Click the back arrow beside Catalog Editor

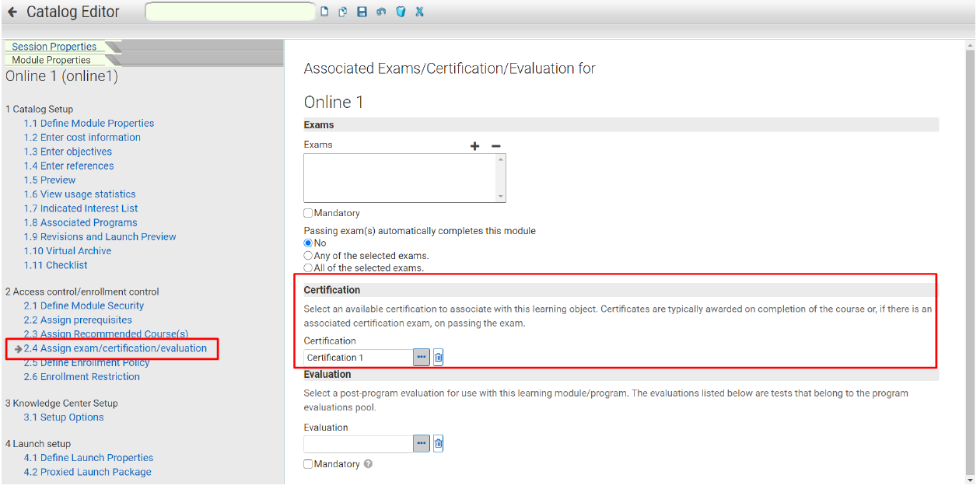[12, 12]
